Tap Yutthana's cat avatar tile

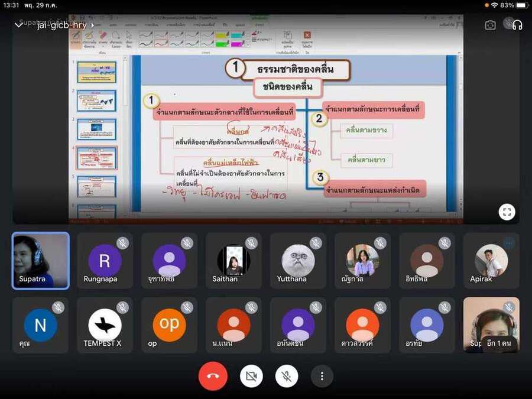point(298,260)
